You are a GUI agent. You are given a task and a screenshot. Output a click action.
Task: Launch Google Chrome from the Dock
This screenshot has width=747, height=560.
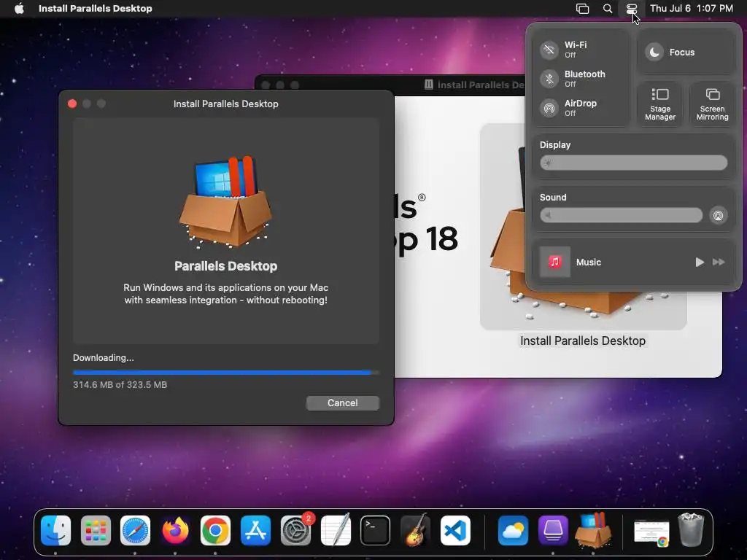pyautogui.click(x=215, y=531)
